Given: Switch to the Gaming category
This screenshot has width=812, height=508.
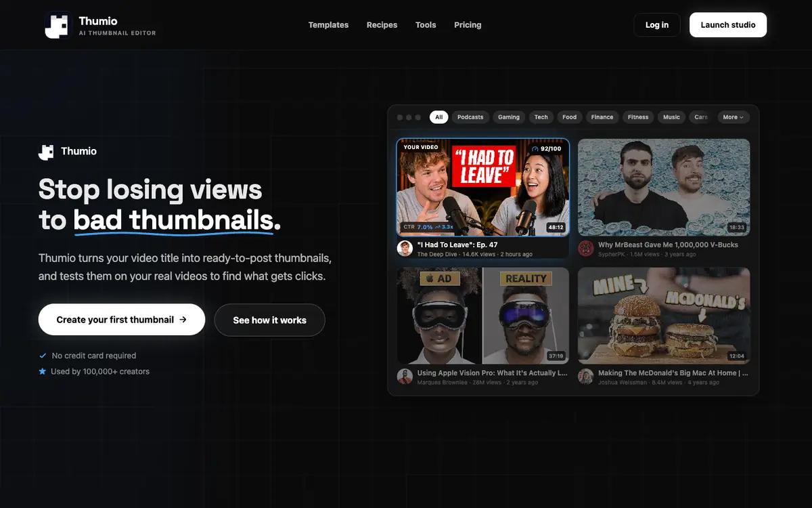Looking at the screenshot, I should pos(509,117).
